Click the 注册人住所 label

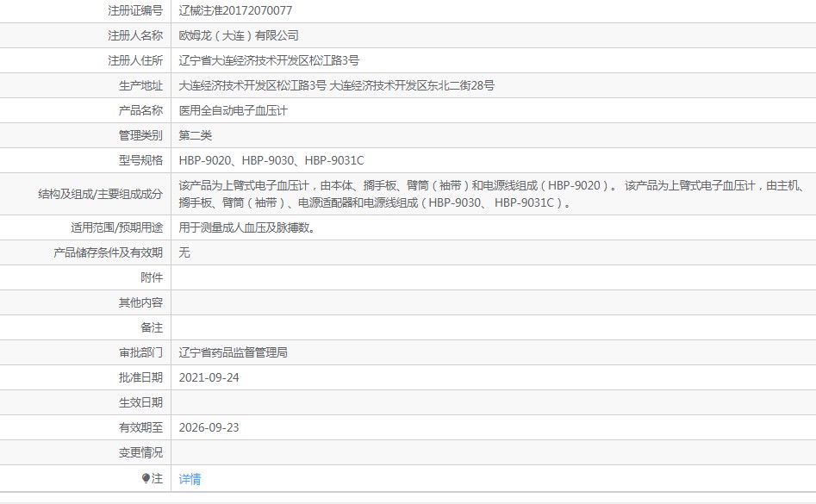135,60
